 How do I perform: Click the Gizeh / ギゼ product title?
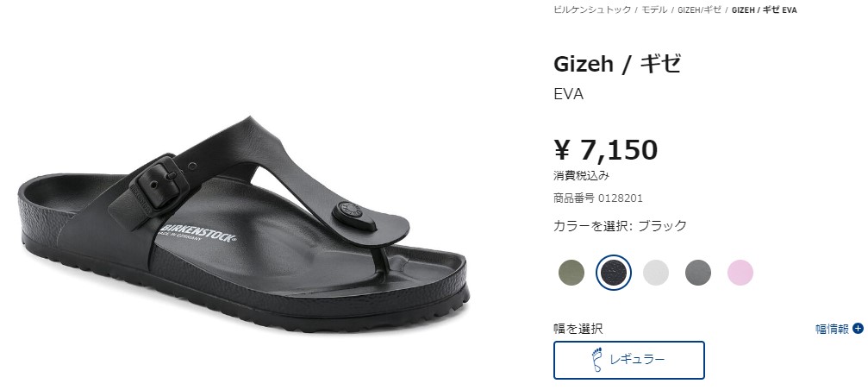(616, 64)
